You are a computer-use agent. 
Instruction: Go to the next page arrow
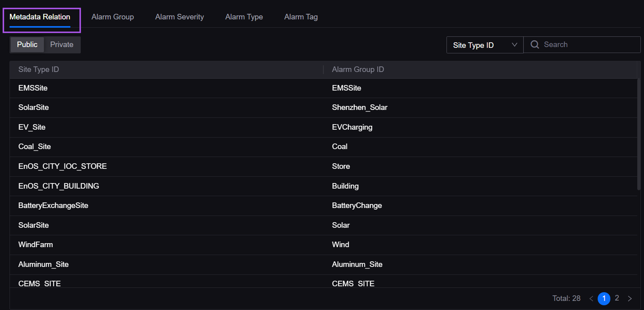[x=630, y=298]
